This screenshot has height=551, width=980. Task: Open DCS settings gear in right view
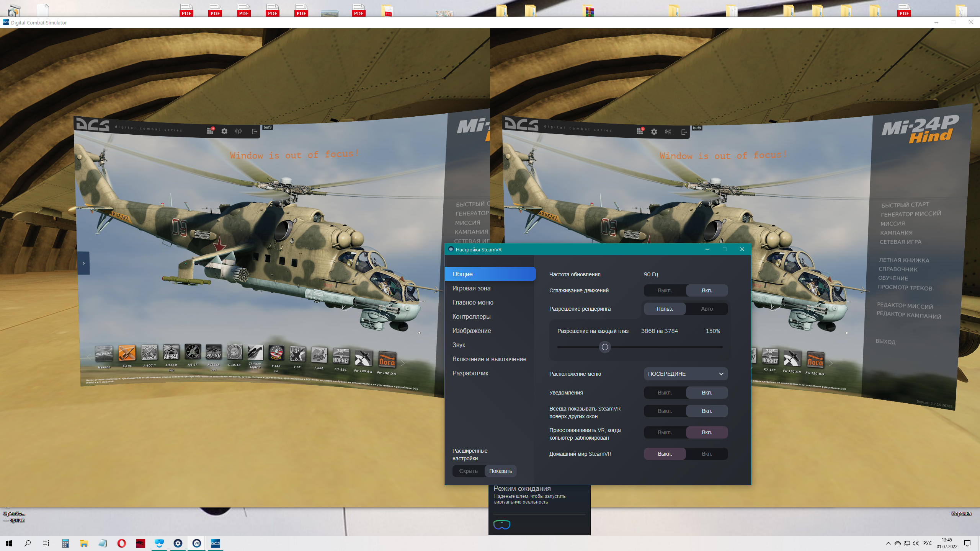tap(654, 132)
